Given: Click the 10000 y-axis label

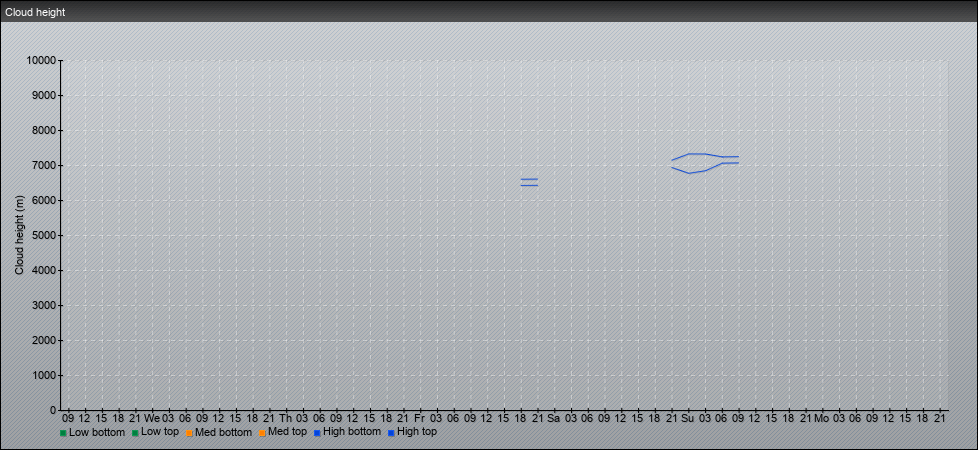Looking at the screenshot, I should tap(41, 61).
